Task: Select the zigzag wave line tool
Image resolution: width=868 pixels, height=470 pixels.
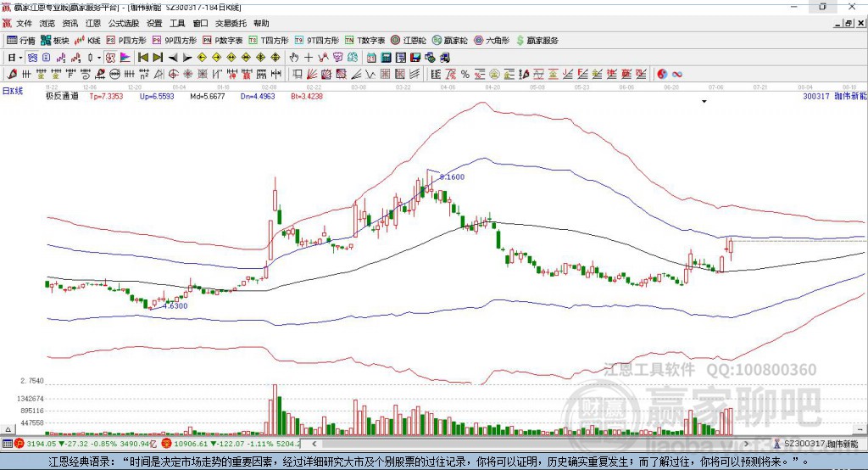Action: pyautogui.click(x=371, y=74)
